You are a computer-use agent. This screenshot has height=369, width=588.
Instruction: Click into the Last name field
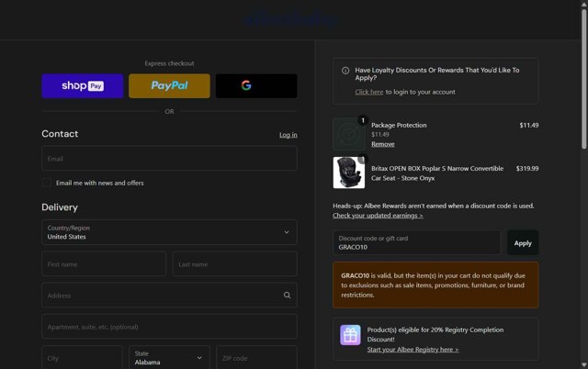click(x=235, y=263)
